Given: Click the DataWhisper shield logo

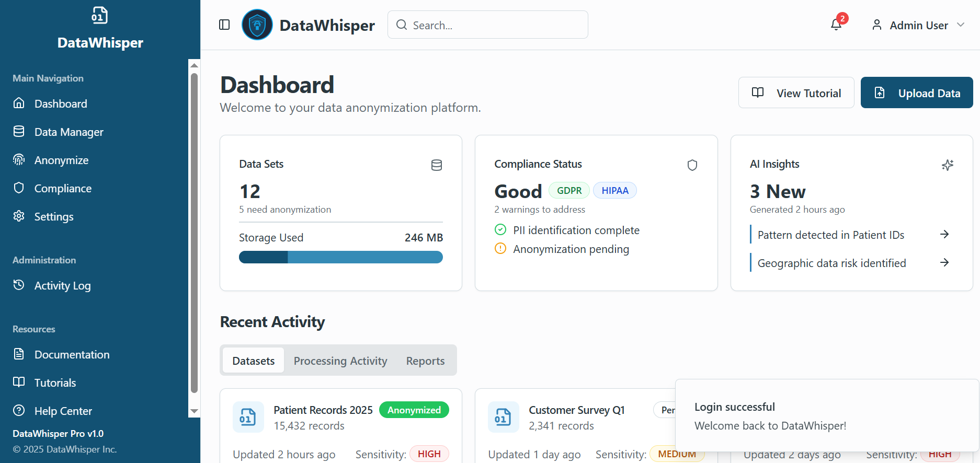Looking at the screenshot, I should [257, 25].
